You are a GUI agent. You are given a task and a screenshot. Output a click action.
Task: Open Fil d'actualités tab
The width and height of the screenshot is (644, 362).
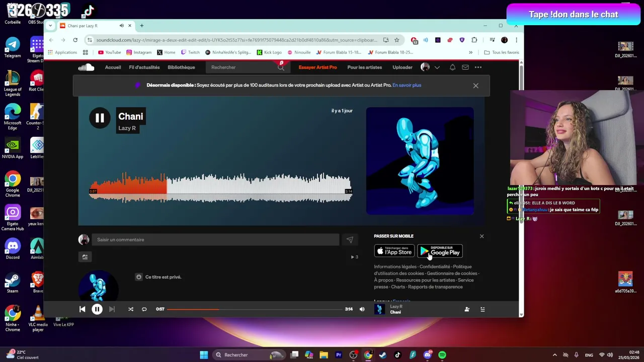coord(144,67)
